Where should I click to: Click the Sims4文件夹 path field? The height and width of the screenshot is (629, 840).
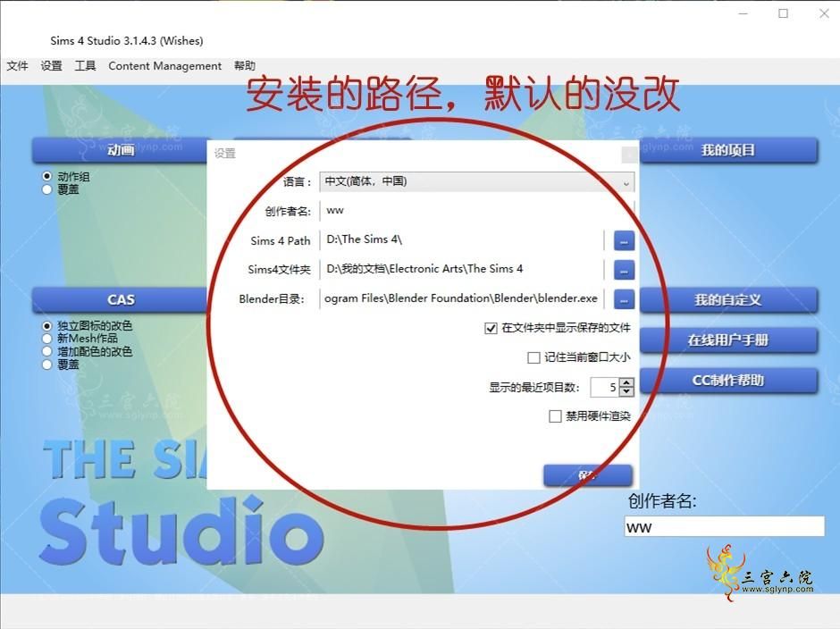(462, 269)
